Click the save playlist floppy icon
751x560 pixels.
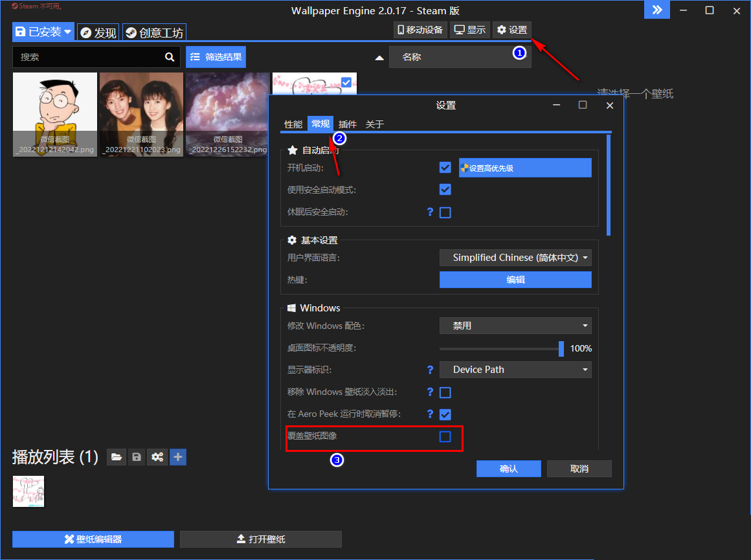click(137, 457)
